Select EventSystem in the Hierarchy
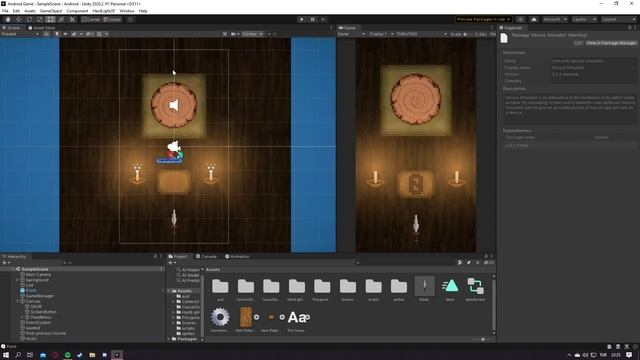Image resolution: width=640 pixels, height=360 pixels. click(x=38, y=322)
